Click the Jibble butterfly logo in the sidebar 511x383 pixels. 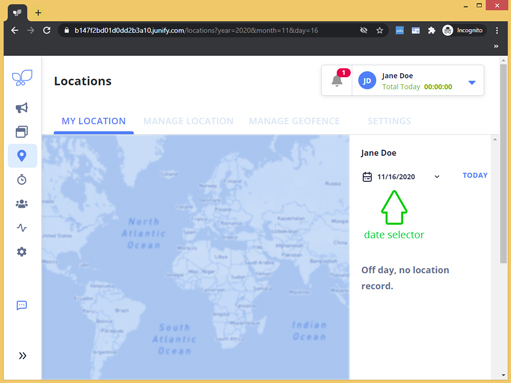click(x=22, y=78)
